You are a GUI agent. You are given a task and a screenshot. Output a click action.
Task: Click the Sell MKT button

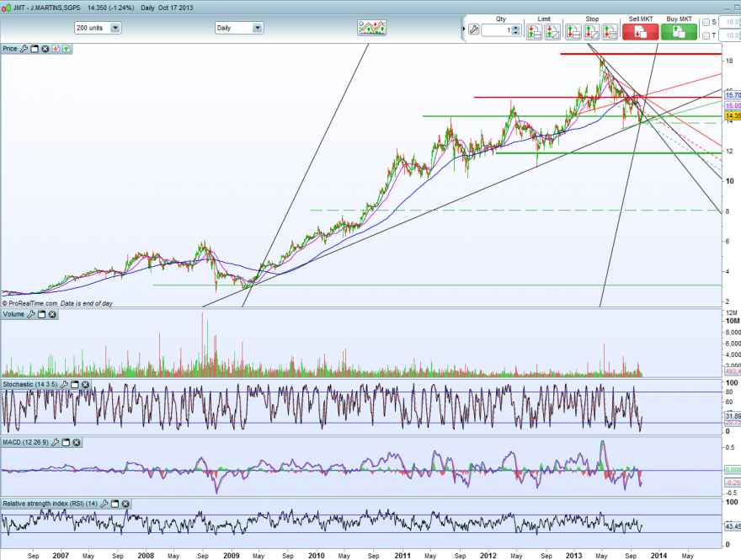pyautogui.click(x=640, y=32)
